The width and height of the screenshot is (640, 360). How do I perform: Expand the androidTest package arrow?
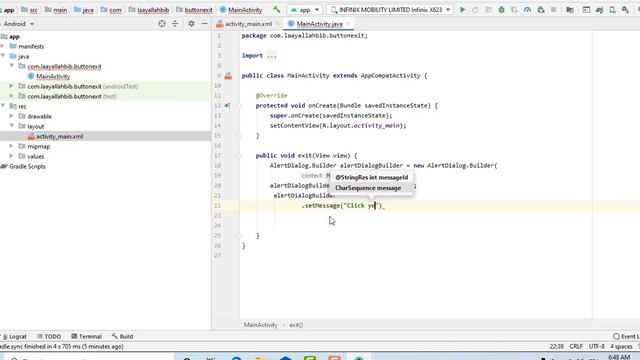click(11, 86)
